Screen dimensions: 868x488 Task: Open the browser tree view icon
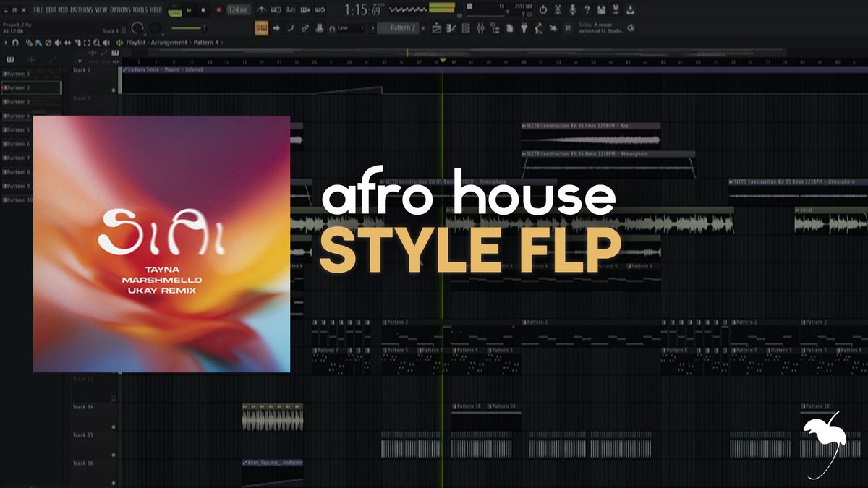point(495,27)
